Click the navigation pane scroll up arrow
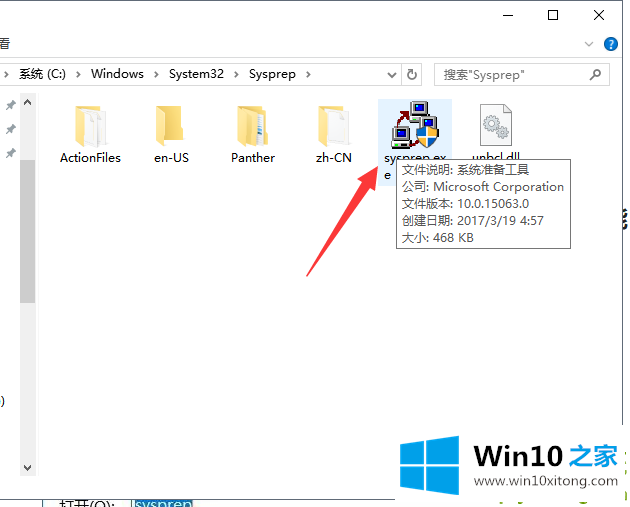Viewport: 630px width, 507px height. [27, 102]
